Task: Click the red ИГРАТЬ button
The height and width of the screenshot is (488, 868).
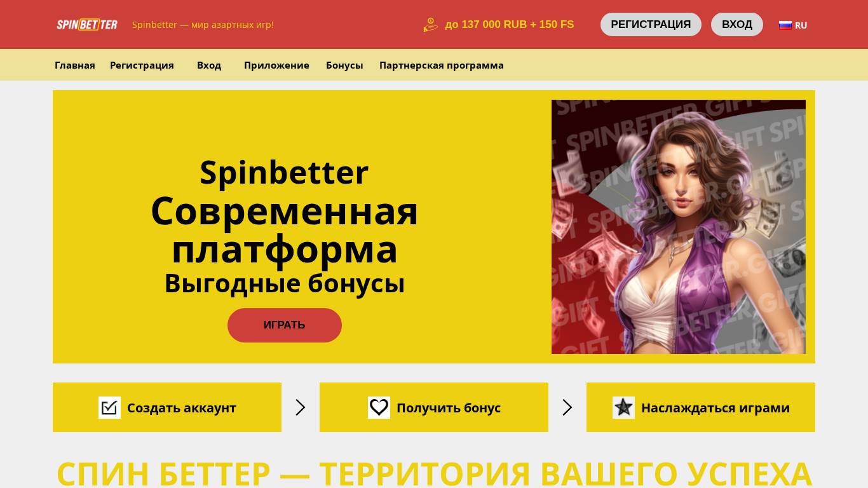Action: click(x=285, y=325)
